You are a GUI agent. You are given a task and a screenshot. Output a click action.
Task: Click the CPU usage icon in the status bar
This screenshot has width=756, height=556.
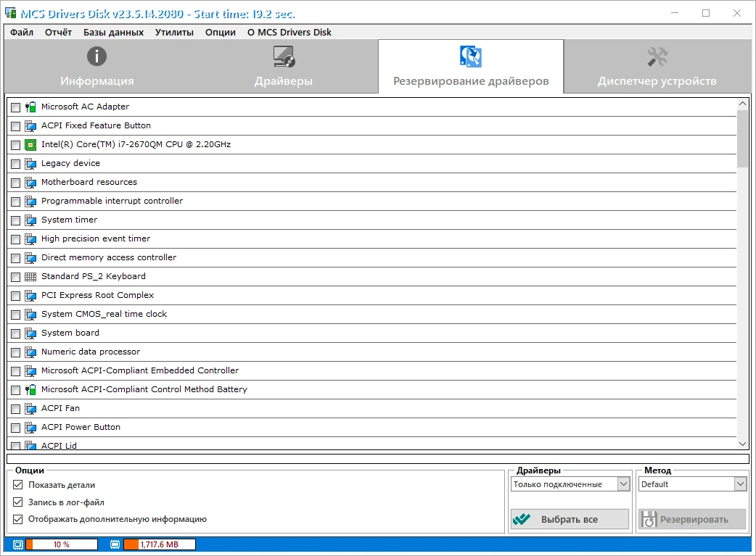[18, 544]
